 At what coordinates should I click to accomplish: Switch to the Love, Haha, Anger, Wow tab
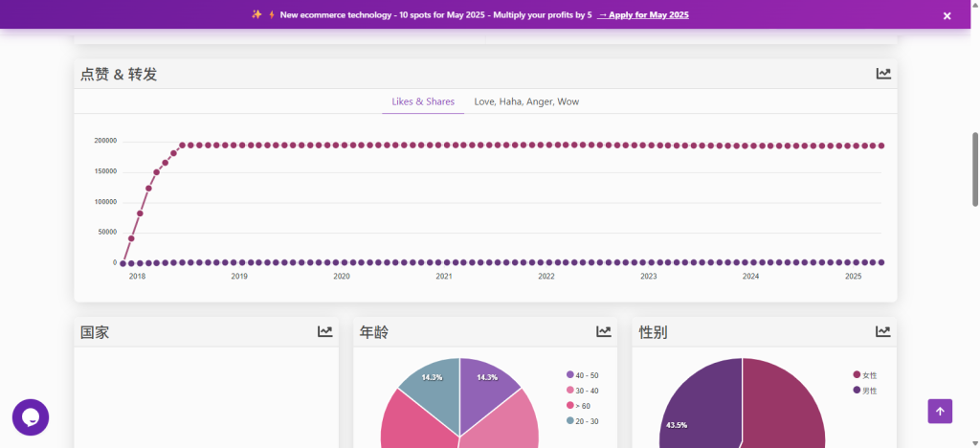point(526,101)
